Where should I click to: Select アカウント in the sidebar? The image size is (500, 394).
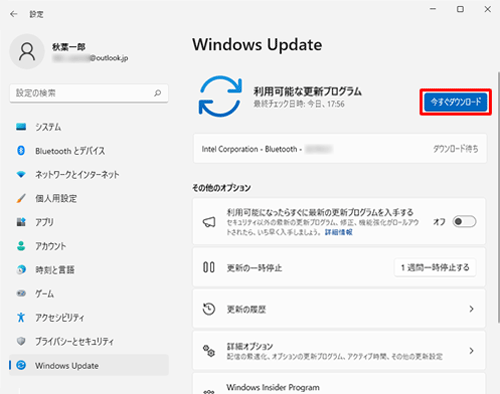89,246
